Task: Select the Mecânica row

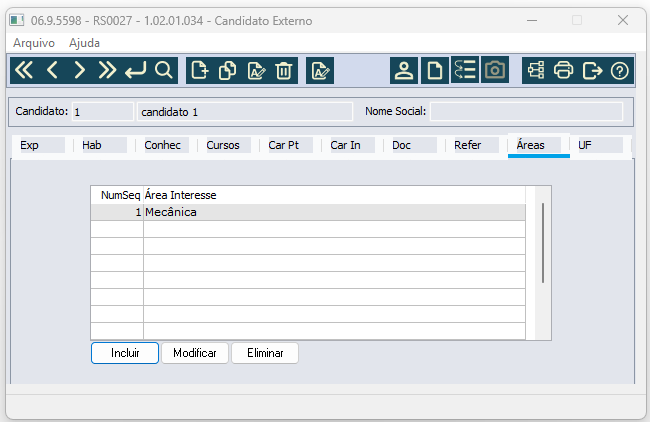Action: [x=308, y=212]
